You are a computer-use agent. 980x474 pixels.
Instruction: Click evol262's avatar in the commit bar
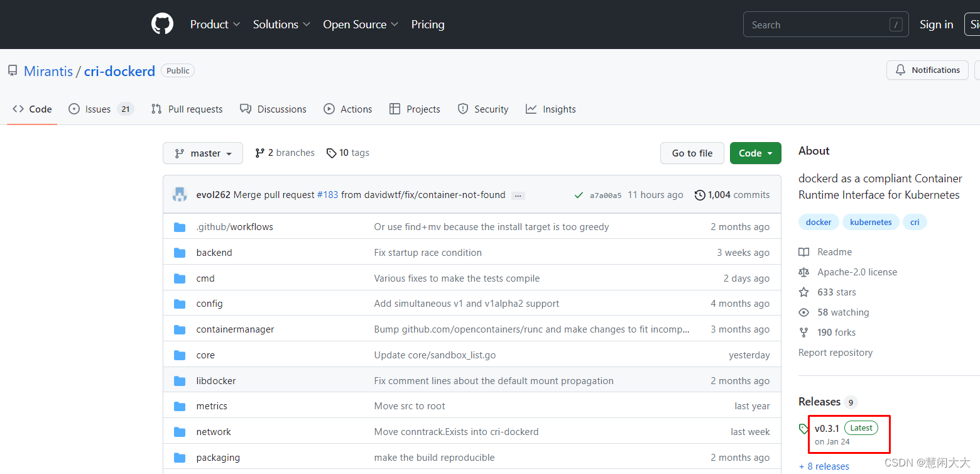pyautogui.click(x=180, y=194)
